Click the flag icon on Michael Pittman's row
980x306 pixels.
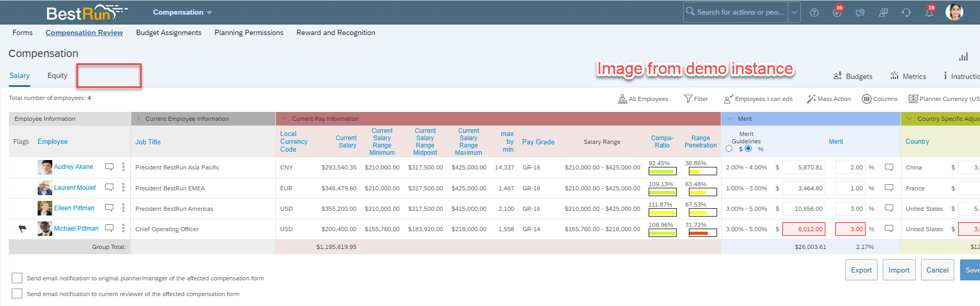(22, 229)
